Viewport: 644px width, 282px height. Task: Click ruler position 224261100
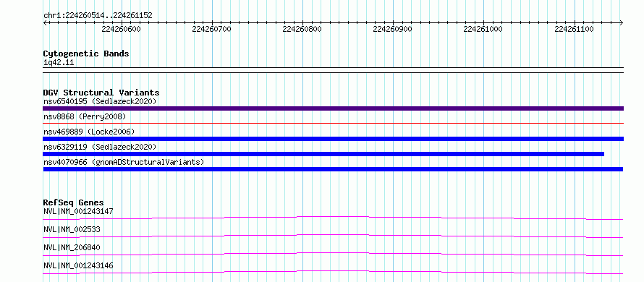pyautogui.click(x=574, y=29)
